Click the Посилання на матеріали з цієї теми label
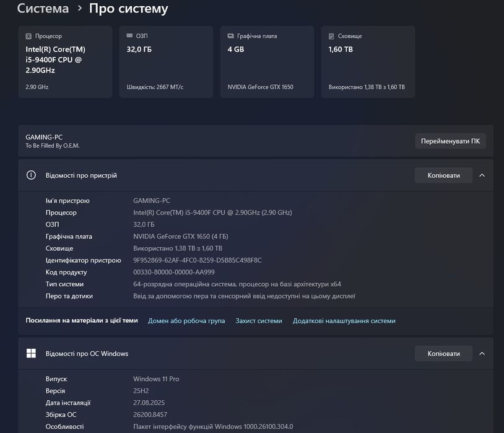 point(82,320)
